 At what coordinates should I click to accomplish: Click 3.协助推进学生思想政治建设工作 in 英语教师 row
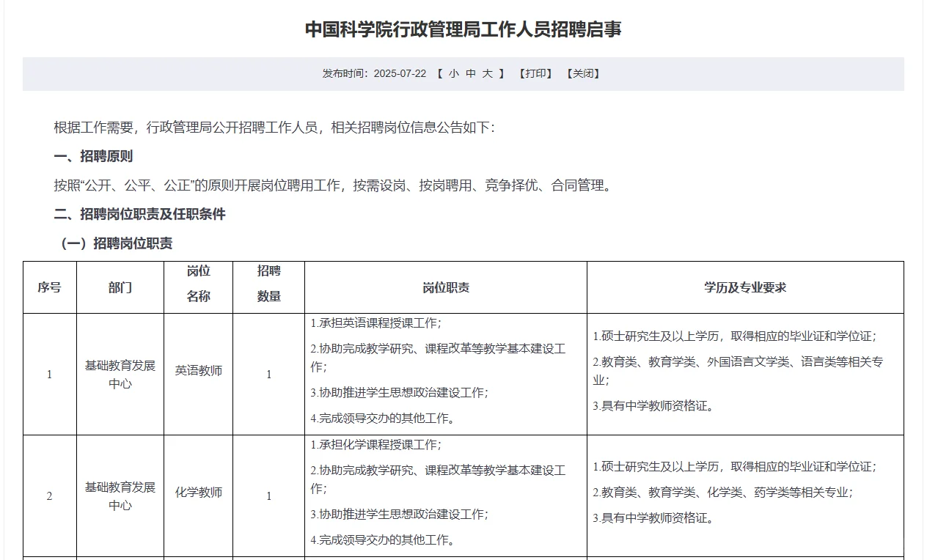[399, 392]
